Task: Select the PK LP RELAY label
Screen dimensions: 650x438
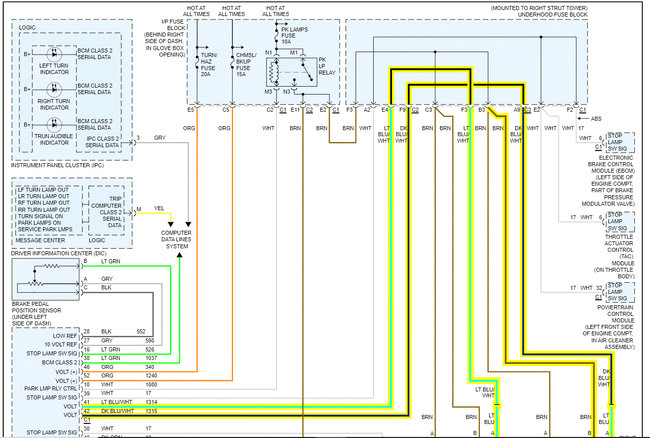Action: point(327,66)
